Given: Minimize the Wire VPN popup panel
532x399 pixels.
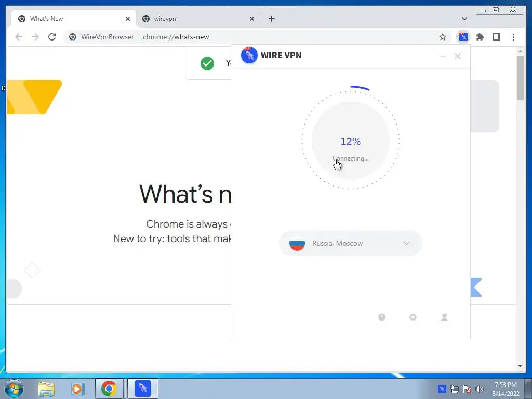Looking at the screenshot, I should click(x=443, y=56).
